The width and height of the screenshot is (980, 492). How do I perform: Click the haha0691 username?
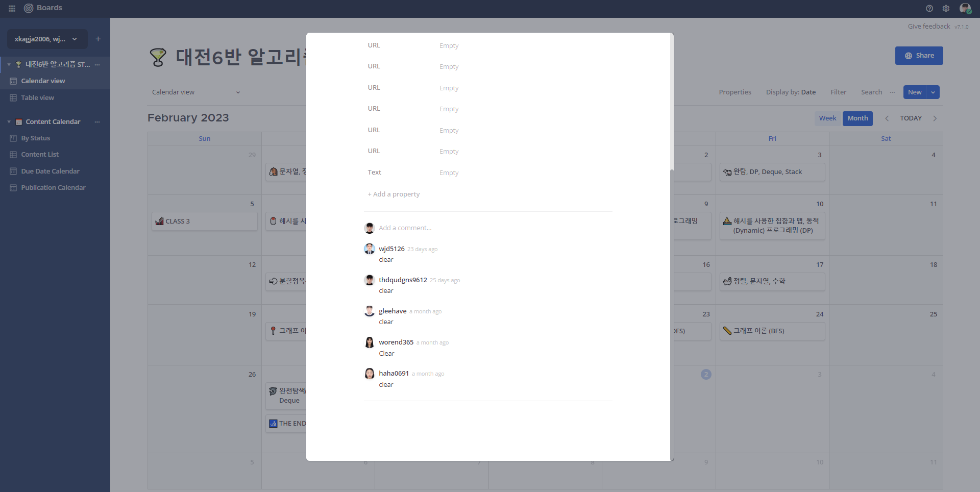pos(394,374)
